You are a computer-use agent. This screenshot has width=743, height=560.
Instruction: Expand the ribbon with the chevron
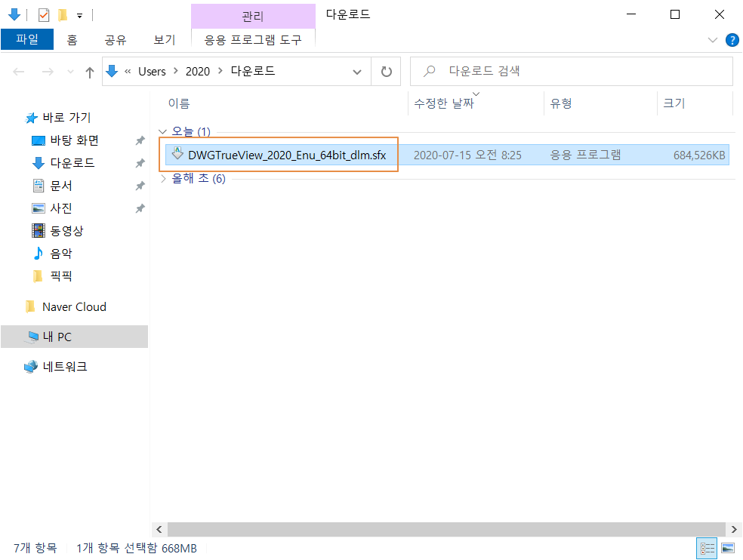click(x=712, y=40)
